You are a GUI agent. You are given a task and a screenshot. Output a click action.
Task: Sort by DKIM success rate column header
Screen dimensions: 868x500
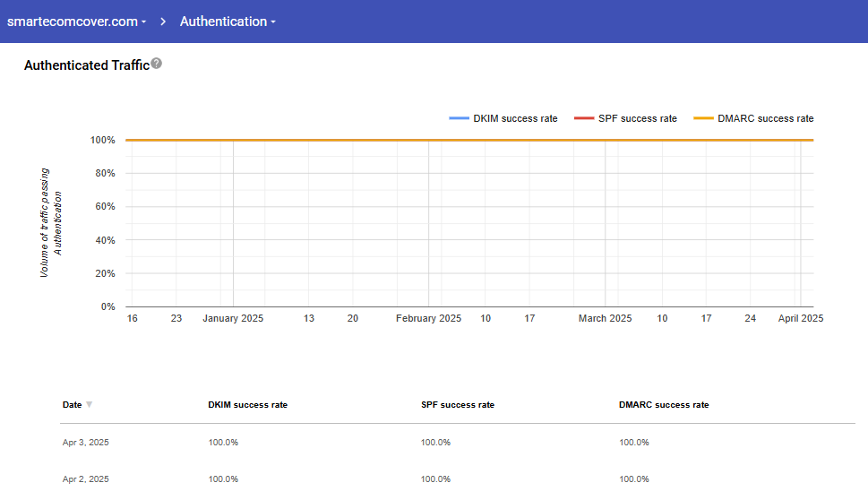click(x=247, y=405)
